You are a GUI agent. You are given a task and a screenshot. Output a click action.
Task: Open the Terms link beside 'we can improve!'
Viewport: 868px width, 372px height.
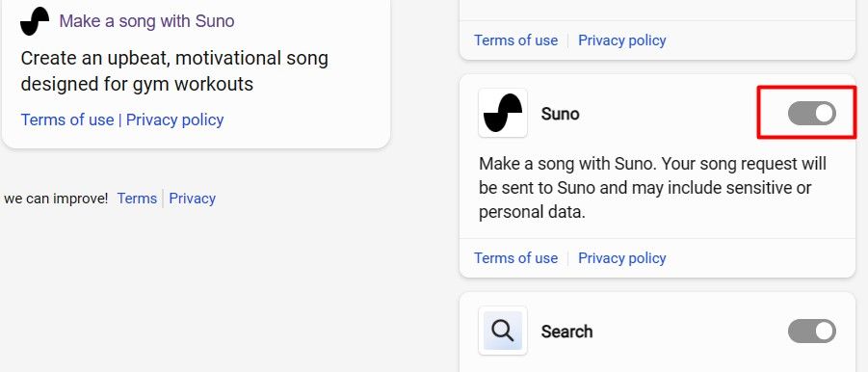[137, 199]
